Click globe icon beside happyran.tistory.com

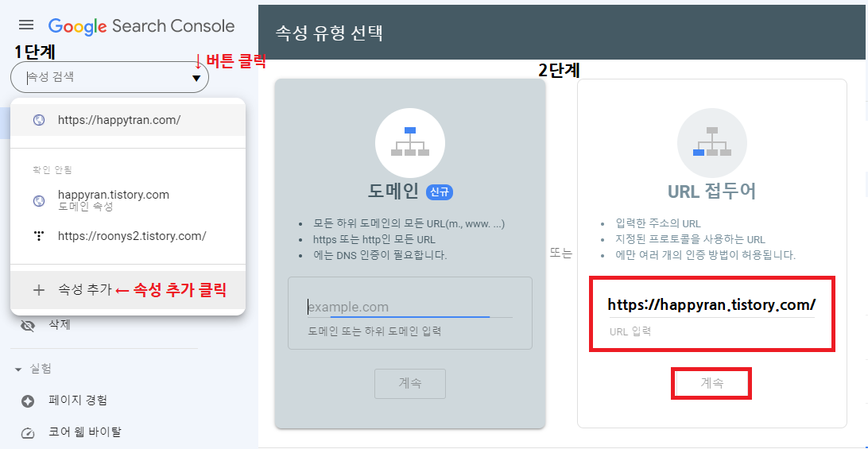[x=39, y=201]
